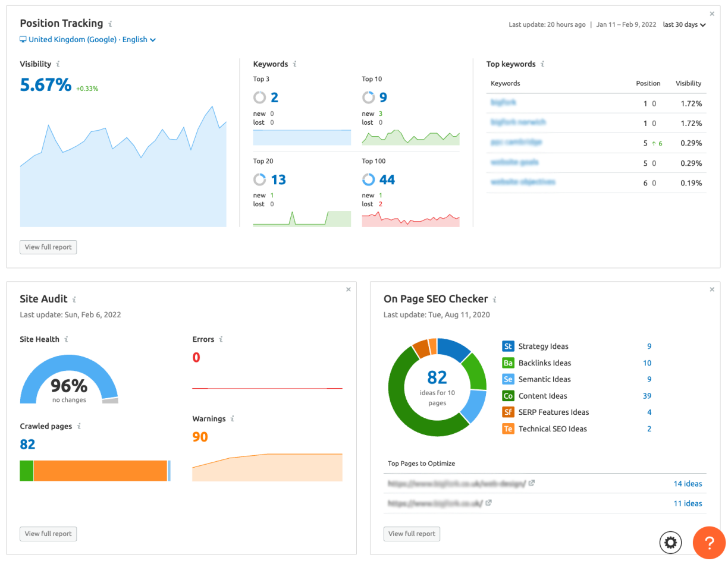Click the Backlinks Ideas category icon
The width and height of the screenshot is (728, 561).
[x=507, y=363]
